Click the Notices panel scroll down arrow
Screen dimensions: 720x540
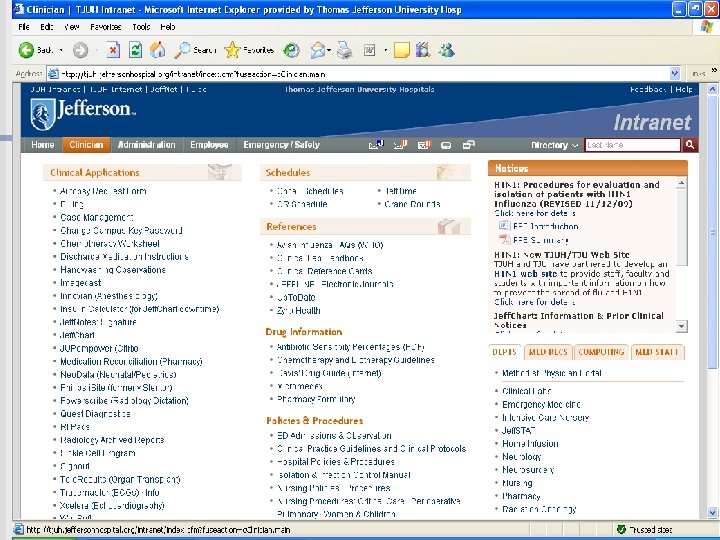pos(681,326)
